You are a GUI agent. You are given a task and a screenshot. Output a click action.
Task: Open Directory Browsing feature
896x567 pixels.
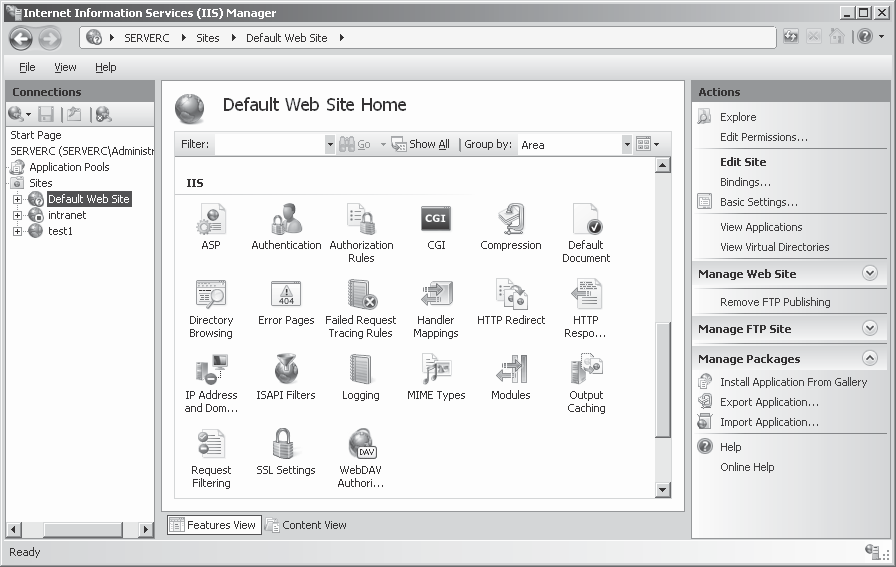211,309
